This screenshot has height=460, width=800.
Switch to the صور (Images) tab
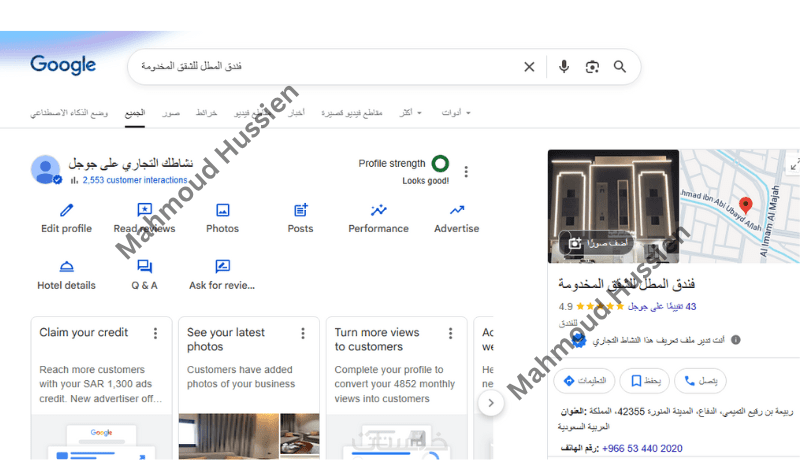click(x=171, y=113)
